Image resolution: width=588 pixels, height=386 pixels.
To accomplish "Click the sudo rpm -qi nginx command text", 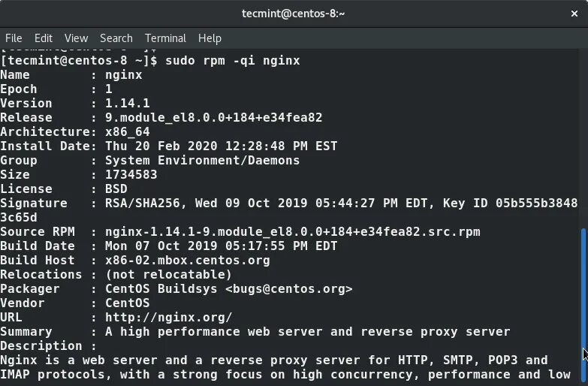I will pos(232,60).
